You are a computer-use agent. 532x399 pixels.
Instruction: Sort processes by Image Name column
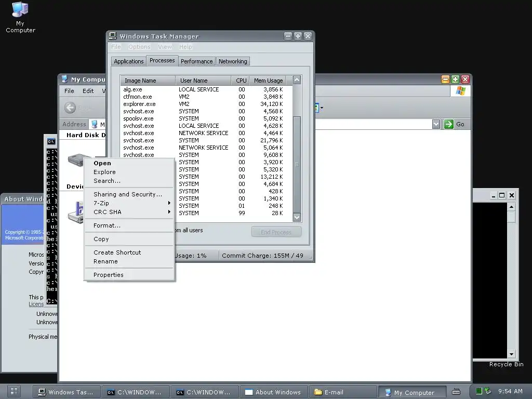click(x=148, y=81)
